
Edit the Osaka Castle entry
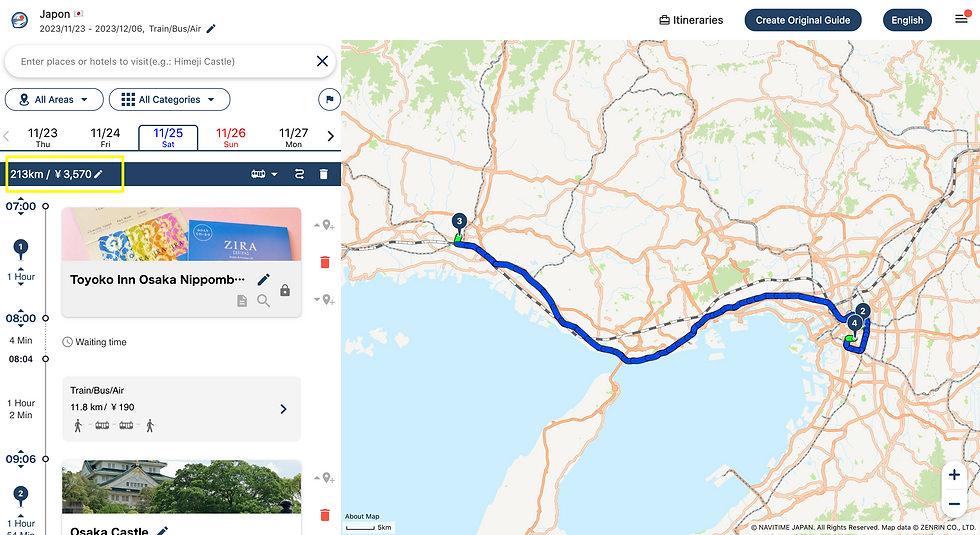point(162,531)
